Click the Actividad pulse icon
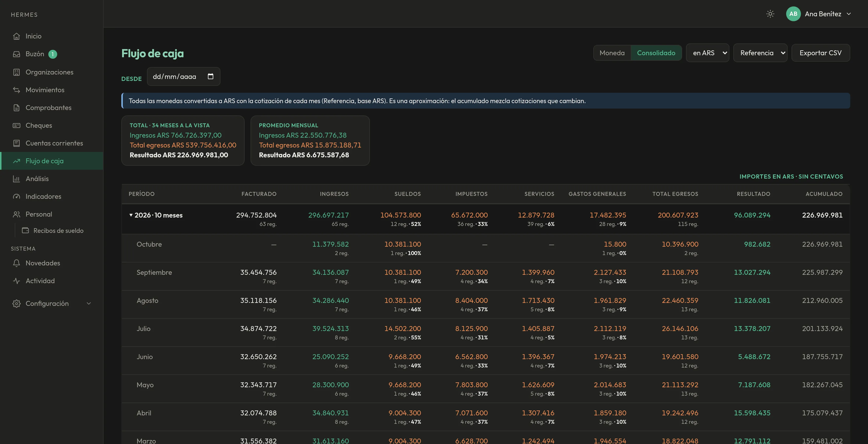This screenshot has height=444, width=868. pos(17,281)
